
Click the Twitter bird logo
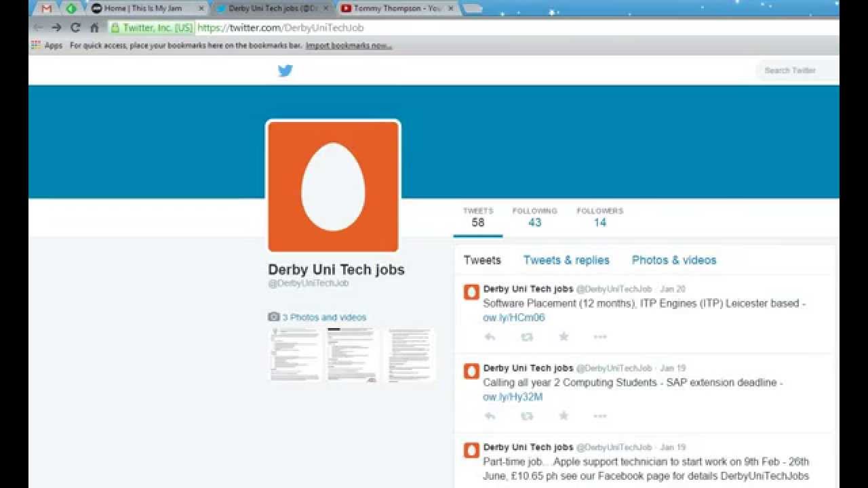[x=285, y=70]
